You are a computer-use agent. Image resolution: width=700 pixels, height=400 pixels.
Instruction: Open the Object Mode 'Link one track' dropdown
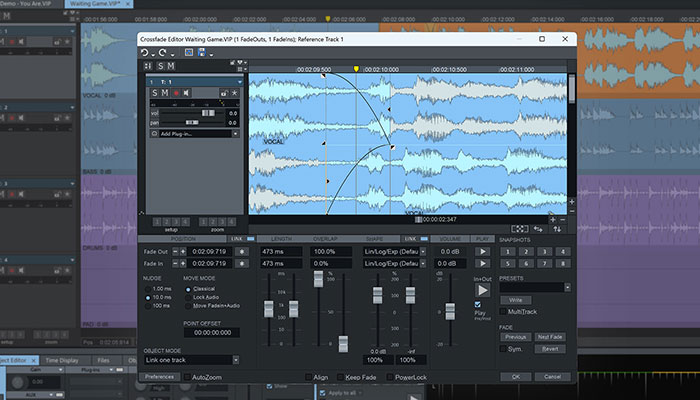(192, 359)
